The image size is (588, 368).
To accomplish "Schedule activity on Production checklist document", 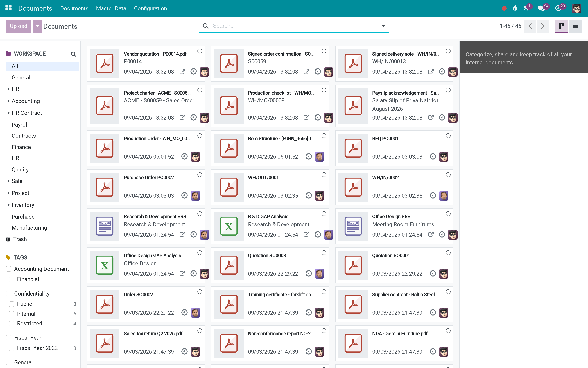I will [x=318, y=118].
